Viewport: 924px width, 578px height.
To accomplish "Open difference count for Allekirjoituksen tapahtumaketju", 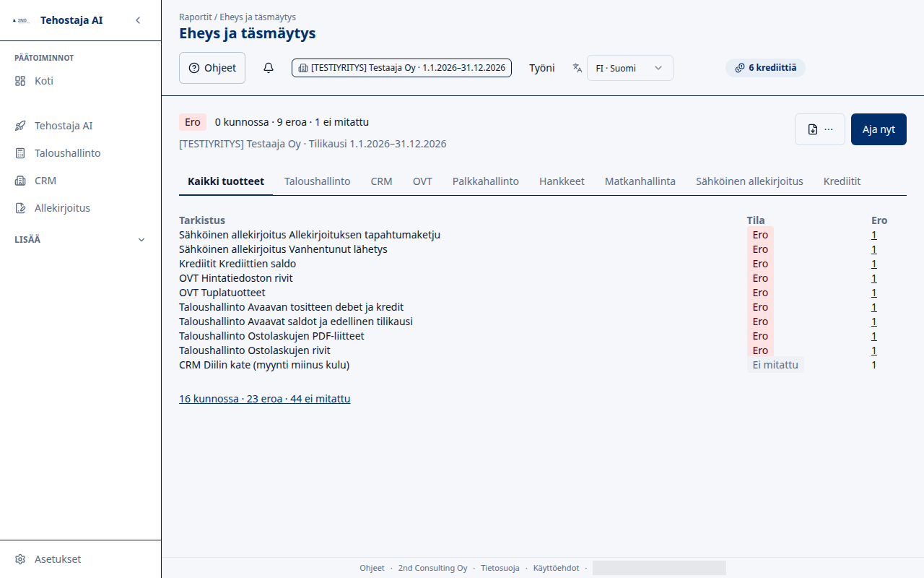I will [874, 235].
